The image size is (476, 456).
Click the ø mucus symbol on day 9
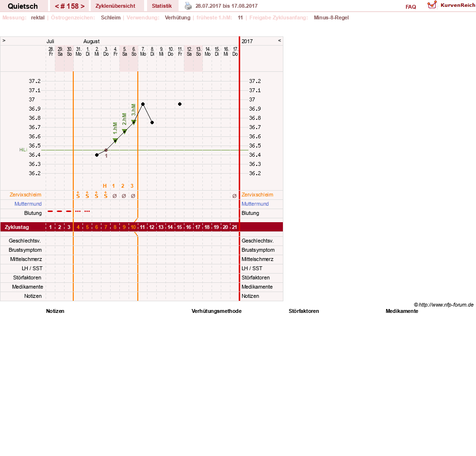[124, 196]
